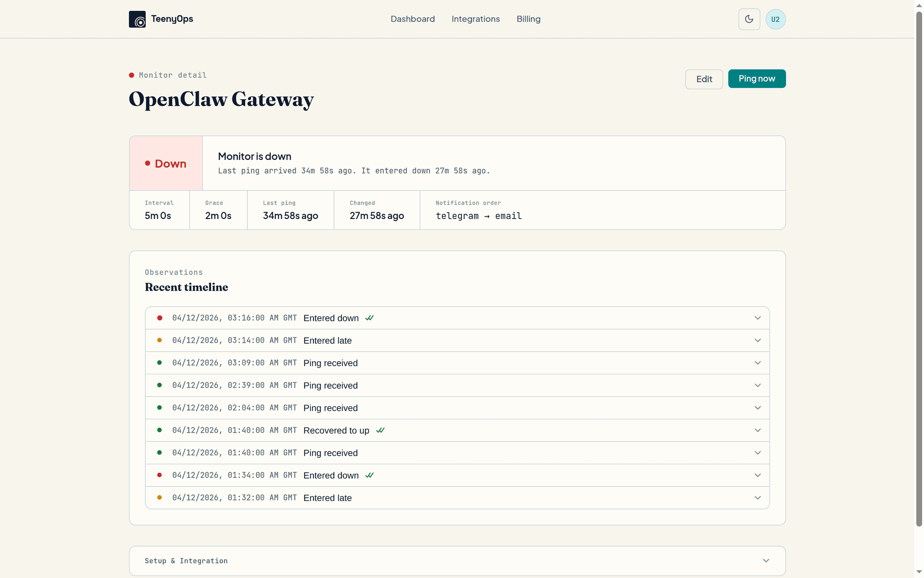Click the Recent timeline heading

coord(186,287)
